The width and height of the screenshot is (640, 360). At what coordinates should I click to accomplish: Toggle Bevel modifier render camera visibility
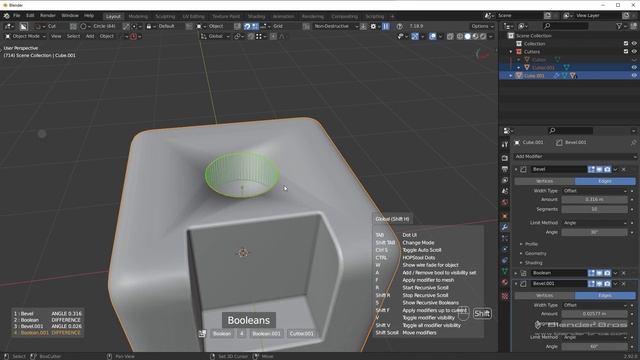(607, 169)
